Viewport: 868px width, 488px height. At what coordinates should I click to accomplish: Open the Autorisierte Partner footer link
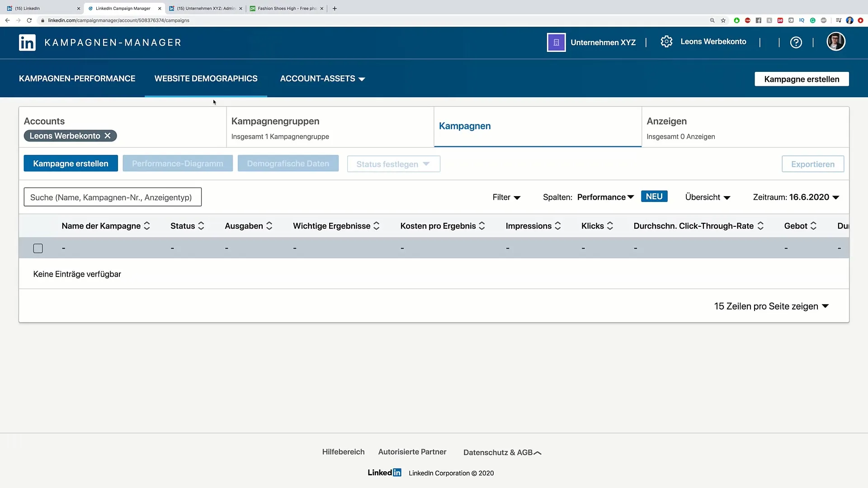click(412, 452)
